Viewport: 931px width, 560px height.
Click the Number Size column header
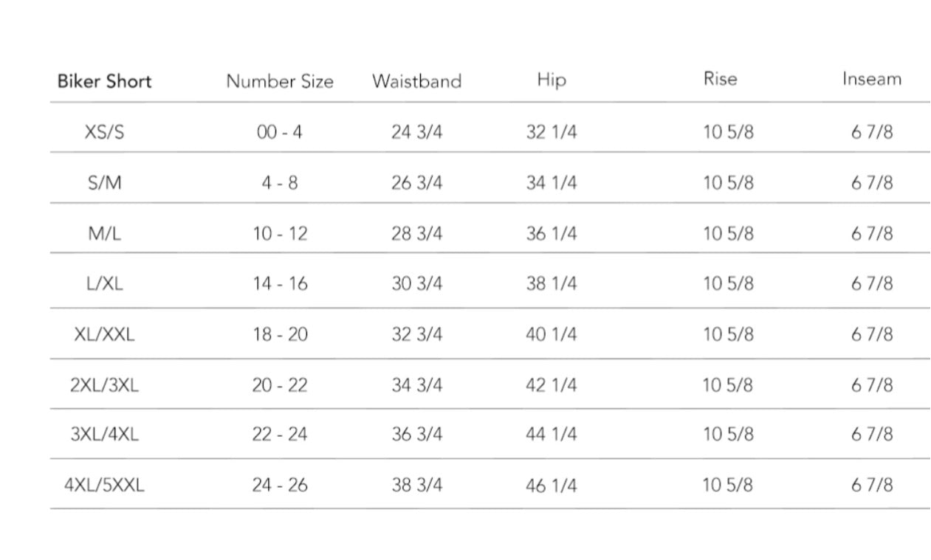point(279,81)
